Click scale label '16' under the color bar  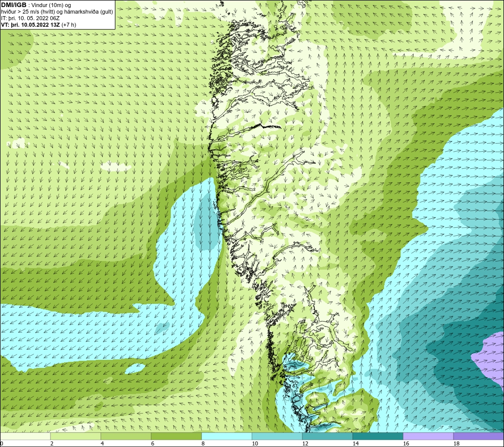click(x=406, y=444)
